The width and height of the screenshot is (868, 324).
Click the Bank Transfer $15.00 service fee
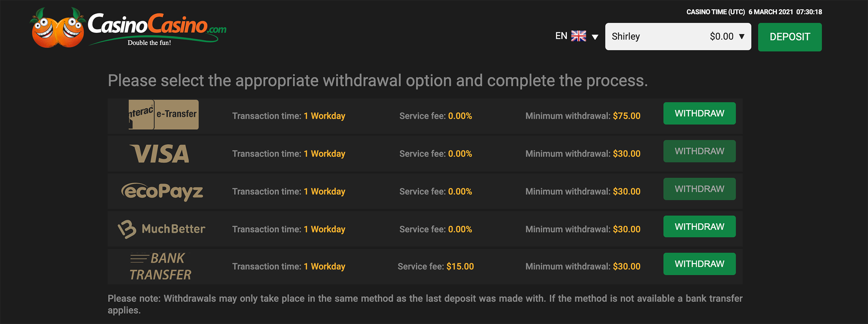pyautogui.click(x=460, y=266)
